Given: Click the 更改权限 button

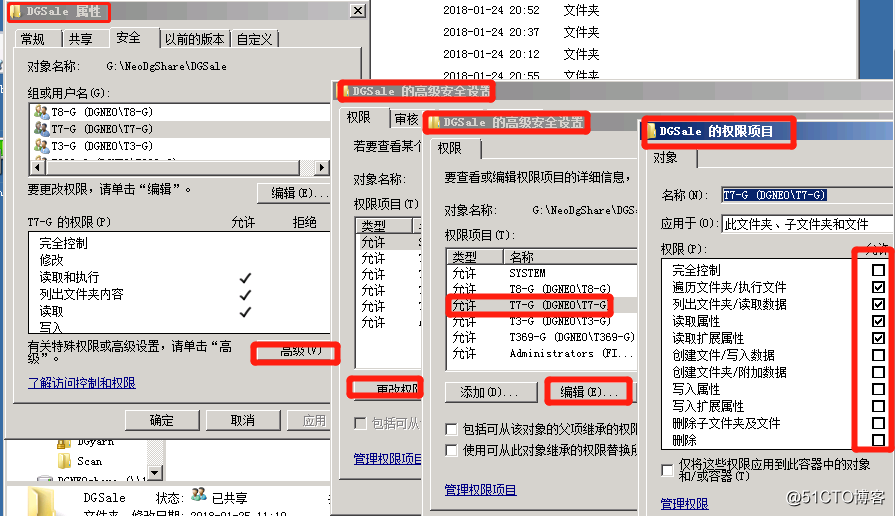Looking at the screenshot, I should (386, 389).
